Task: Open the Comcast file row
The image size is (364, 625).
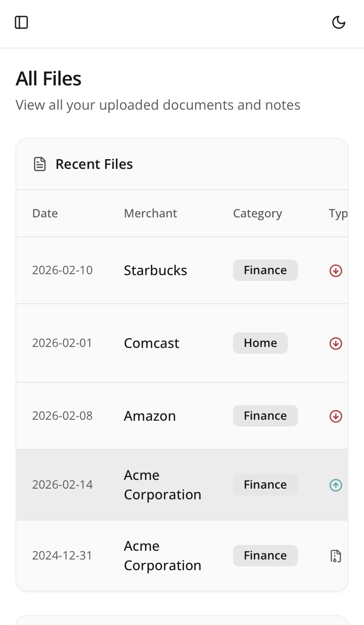Action: (151, 343)
